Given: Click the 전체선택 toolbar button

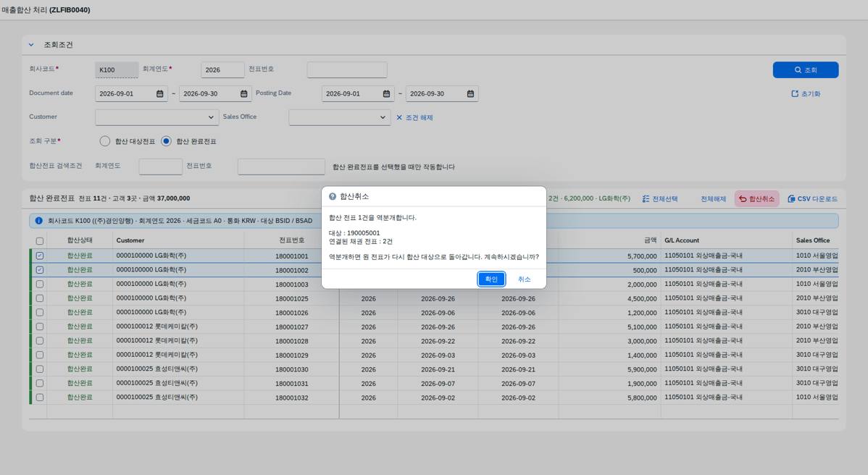Looking at the screenshot, I should pos(660,198).
